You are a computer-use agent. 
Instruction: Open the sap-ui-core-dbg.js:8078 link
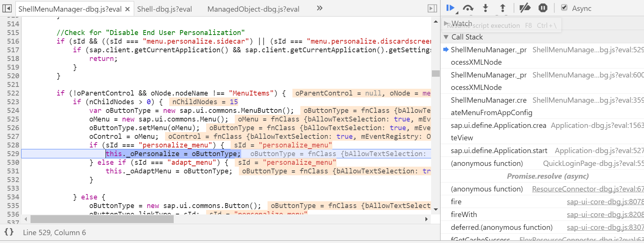point(605,202)
